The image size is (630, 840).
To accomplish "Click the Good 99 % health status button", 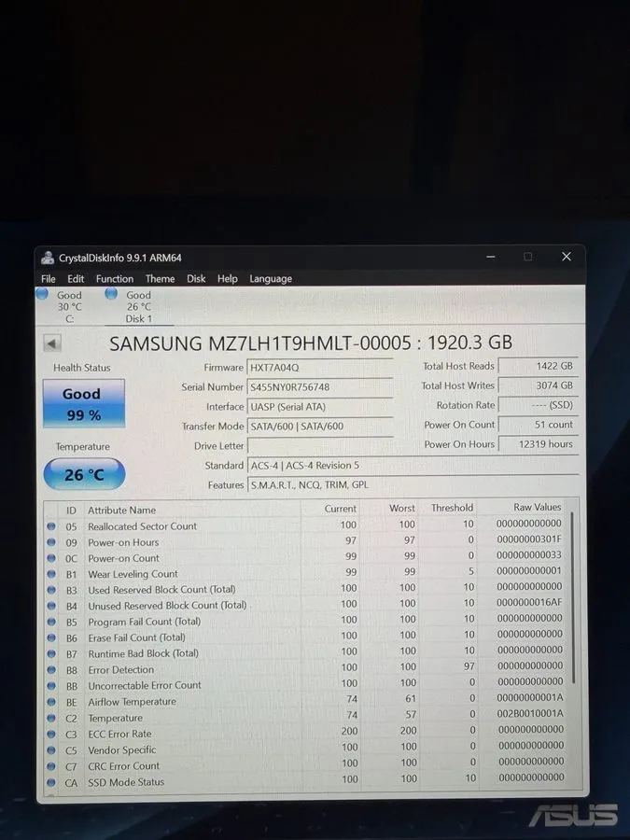I will 84,403.
